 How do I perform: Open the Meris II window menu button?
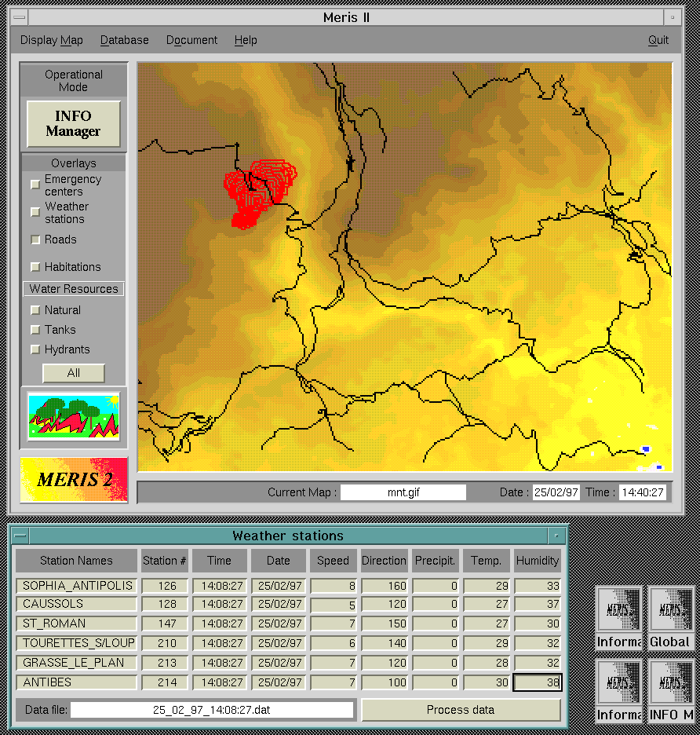pyautogui.click(x=20, y=17)
